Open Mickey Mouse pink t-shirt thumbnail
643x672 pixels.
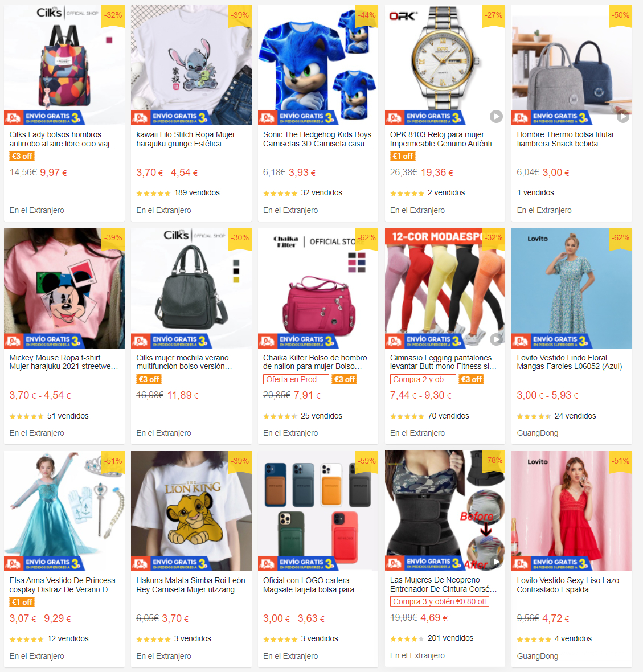[64, 288]
